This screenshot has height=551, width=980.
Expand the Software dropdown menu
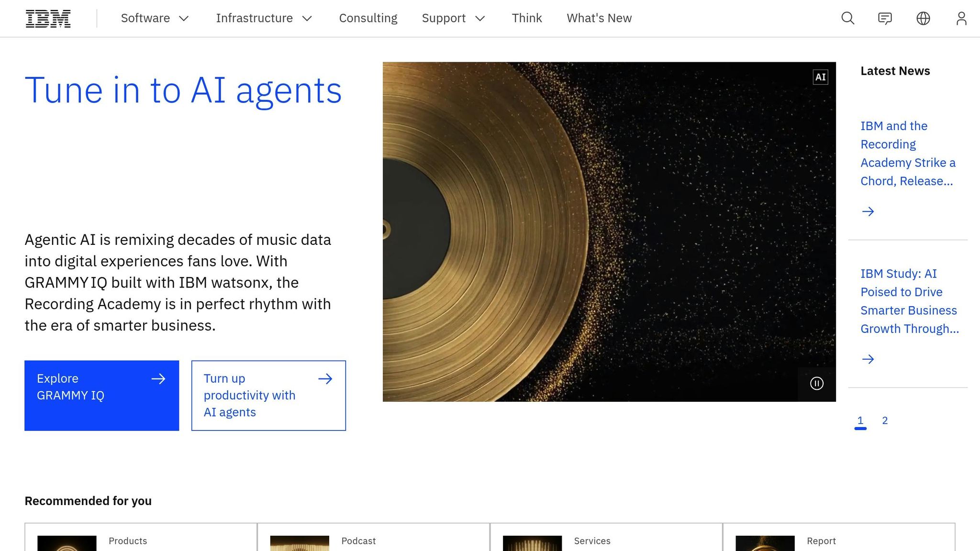point(155,18)
